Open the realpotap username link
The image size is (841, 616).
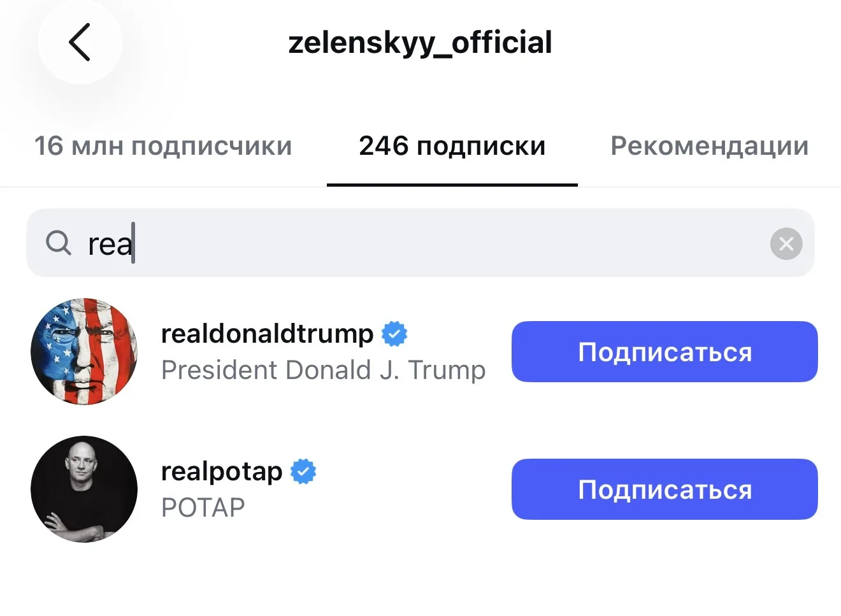point(222,471)
